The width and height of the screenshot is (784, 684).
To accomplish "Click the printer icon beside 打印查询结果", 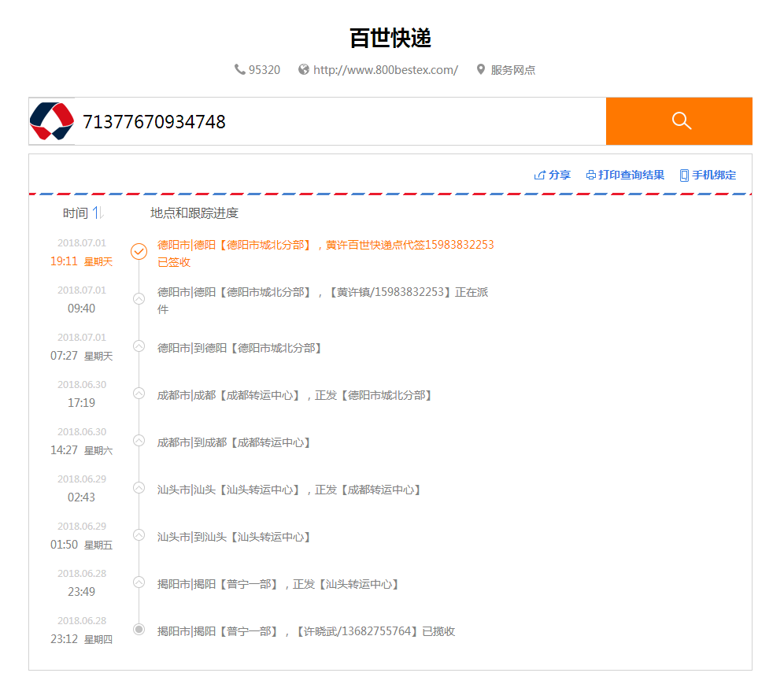I will coord(591,175).
